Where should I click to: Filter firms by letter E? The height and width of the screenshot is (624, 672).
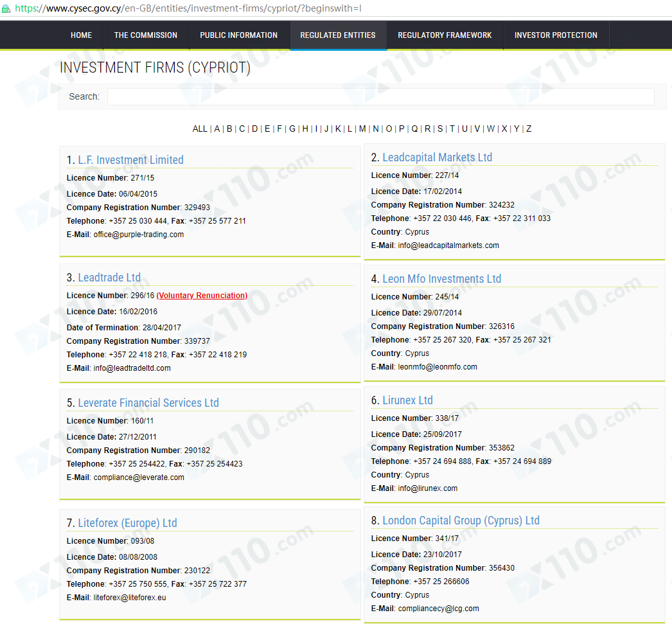click(x=267, y=129)
